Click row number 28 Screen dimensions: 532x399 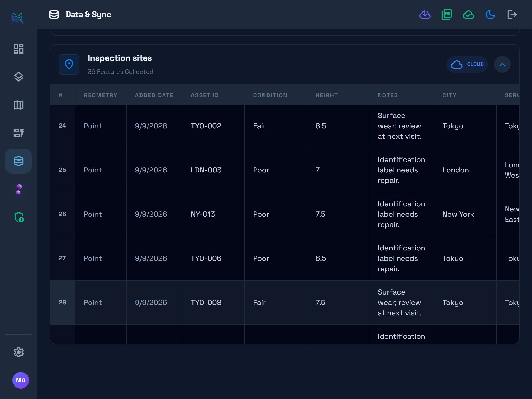tap(62, 302)
